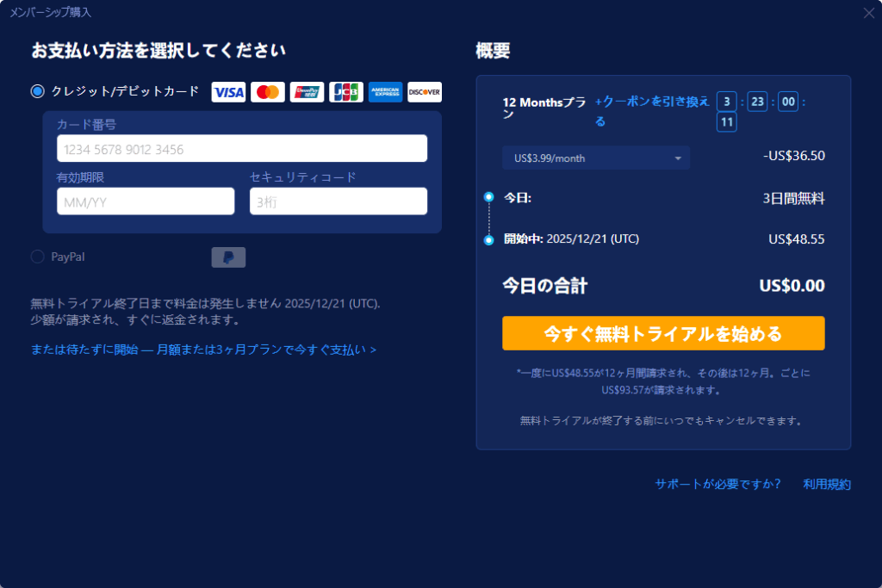The width and height of the screenshot is (882, 588).
Task: Close the membership purchase window
Action: 868,13
